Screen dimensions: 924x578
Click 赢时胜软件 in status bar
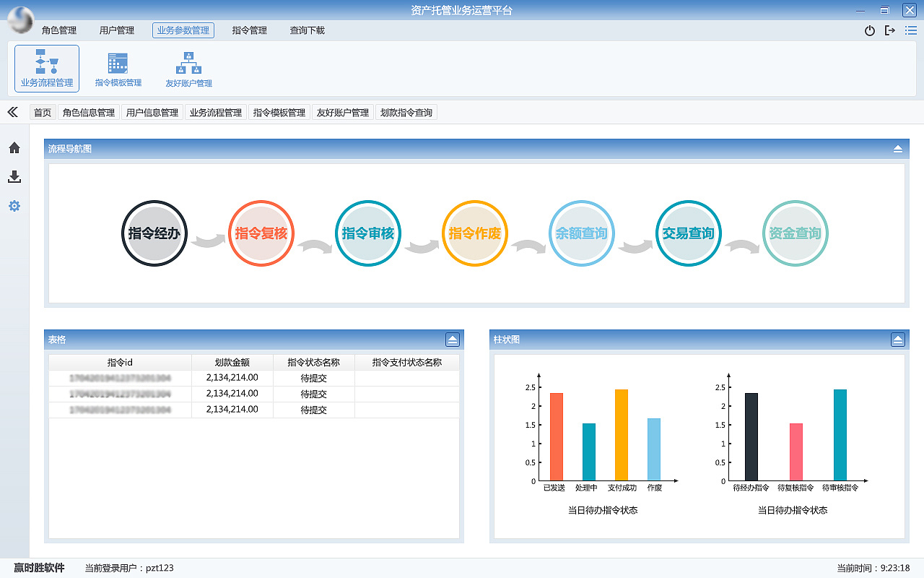[x=39, y=568]
